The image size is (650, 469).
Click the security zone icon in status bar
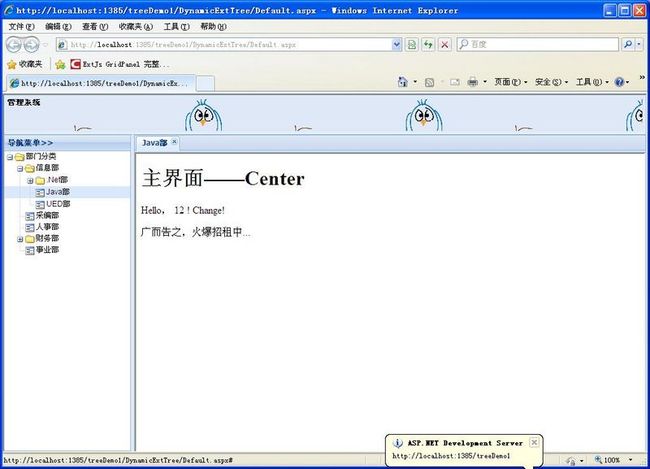tap(571, 461)
